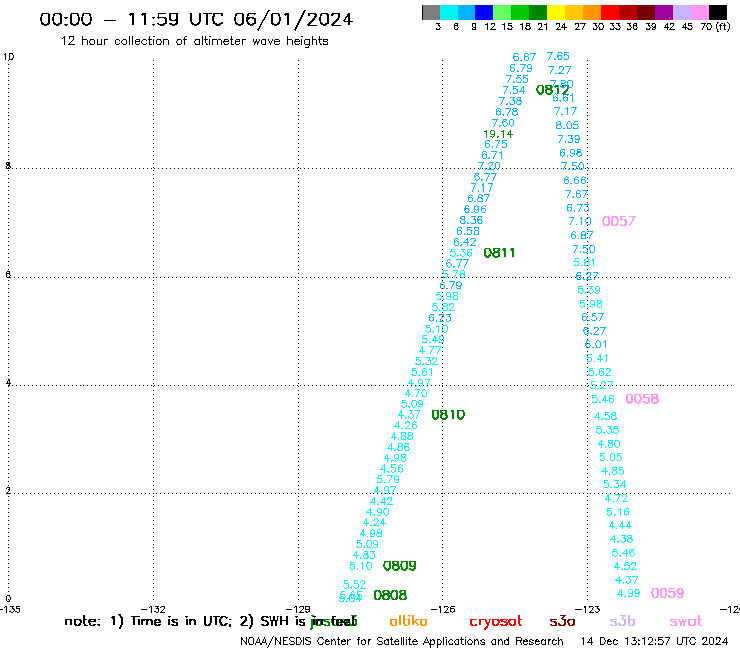
Task: Select the wave height value 5.49
Action: [433, 339]
